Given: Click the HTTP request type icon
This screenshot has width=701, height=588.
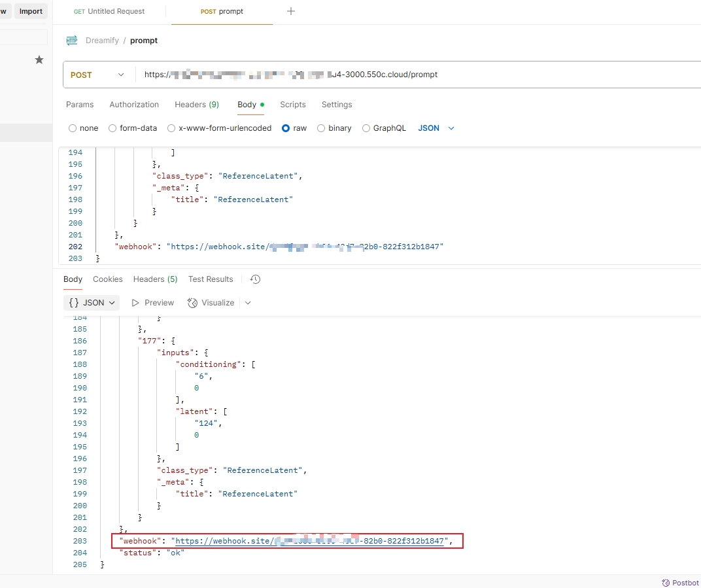Looking at the screenshot, I should [72, 41].
